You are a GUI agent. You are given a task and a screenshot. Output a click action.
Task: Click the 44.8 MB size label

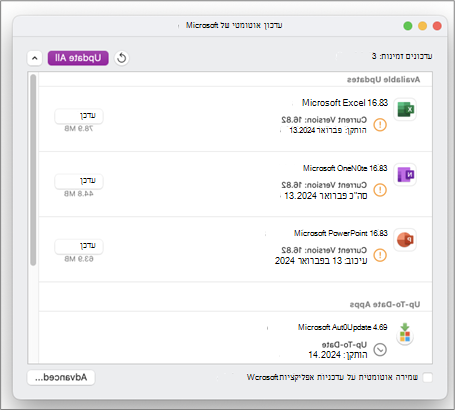[x=79, y=194]
